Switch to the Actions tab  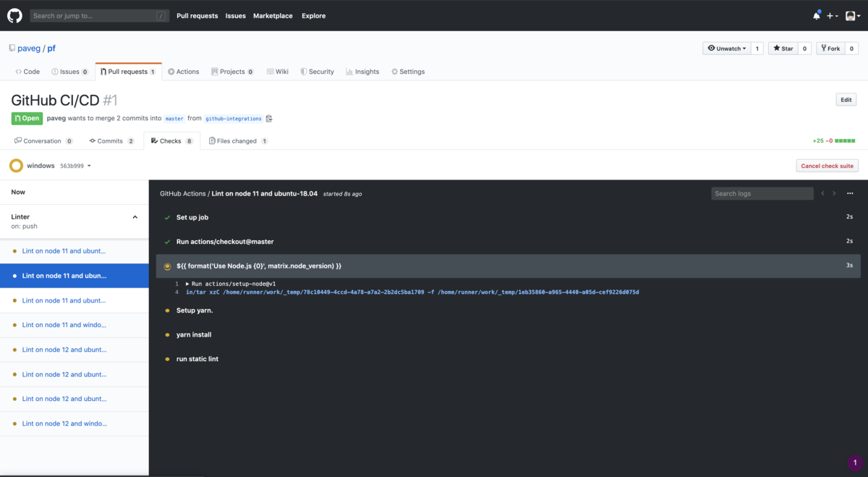click(x=183, y=72)
